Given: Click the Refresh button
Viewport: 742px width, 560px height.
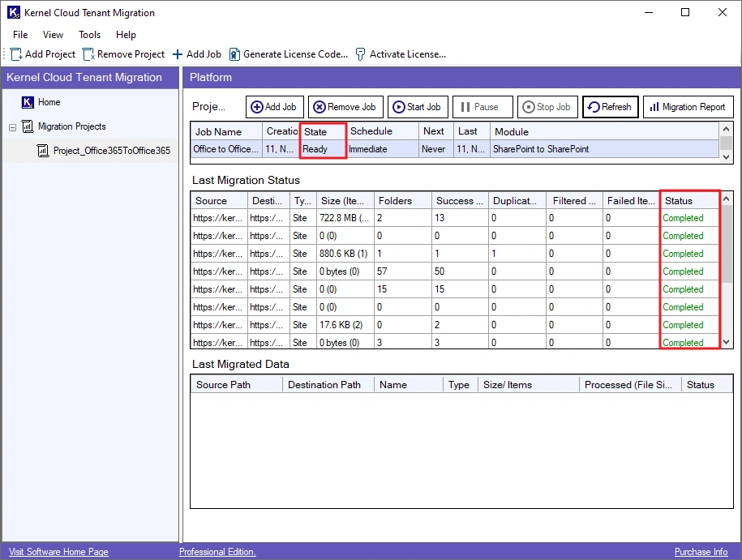Looking at the screenshot, I should [x=610, y=107].
